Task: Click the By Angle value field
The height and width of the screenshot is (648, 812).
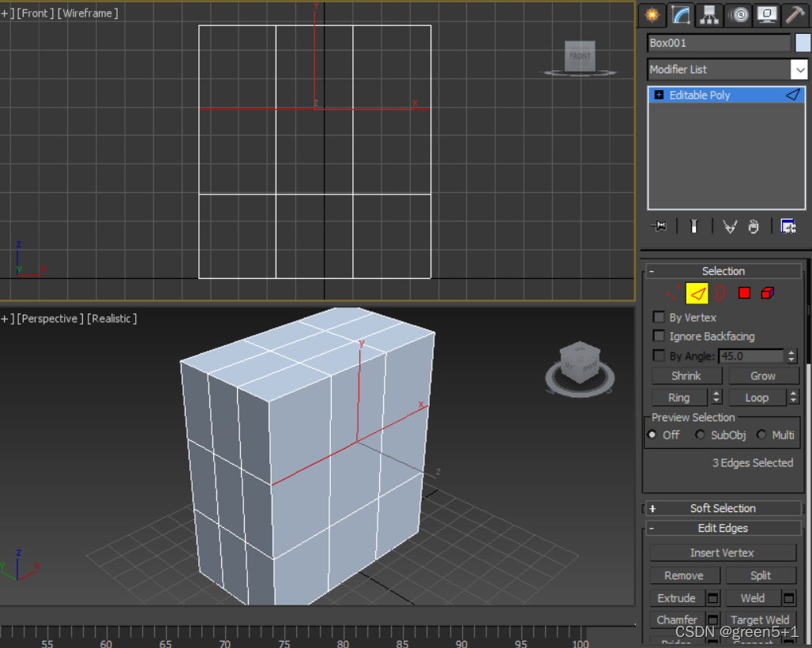Action: coord(751,356)
